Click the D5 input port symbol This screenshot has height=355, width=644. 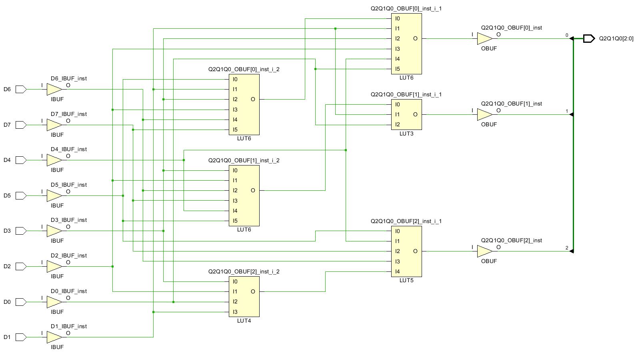[21, 195]
